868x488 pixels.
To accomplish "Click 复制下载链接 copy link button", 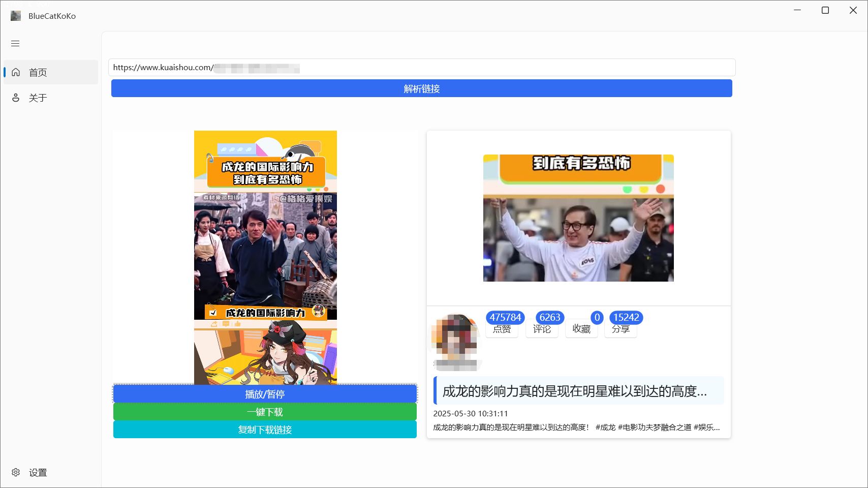I will pyautogui.click(x=265, y=430).
